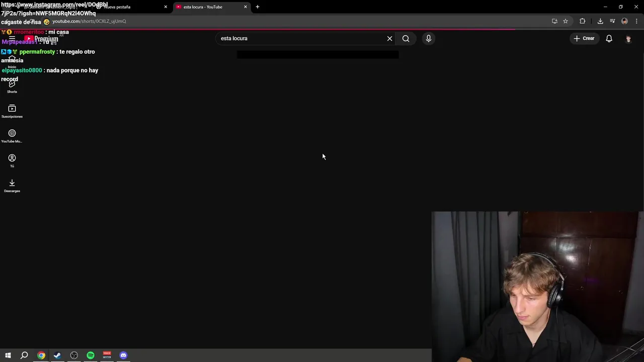
Task: Open the Chrome profile avatar
Action: coord(624,21)
